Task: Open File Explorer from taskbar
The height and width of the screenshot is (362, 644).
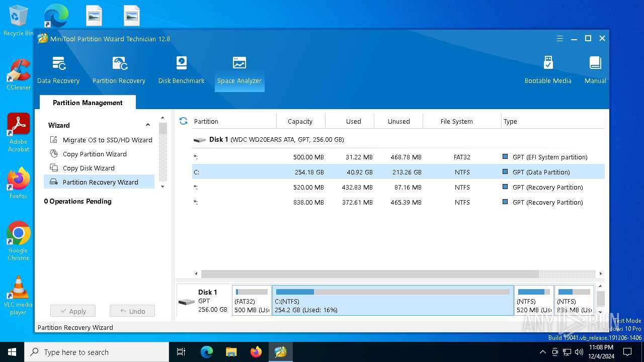Action: tap(231, 352)
